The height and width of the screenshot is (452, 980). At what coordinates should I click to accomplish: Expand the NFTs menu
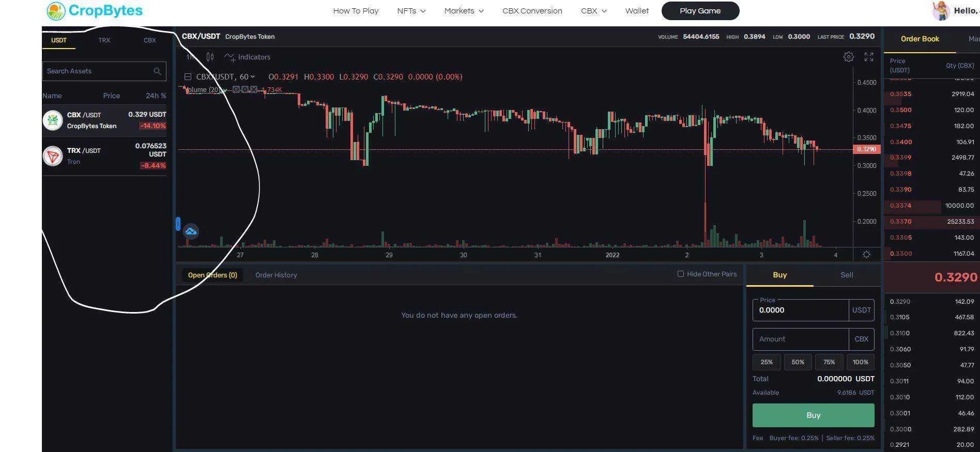(411, 11)
